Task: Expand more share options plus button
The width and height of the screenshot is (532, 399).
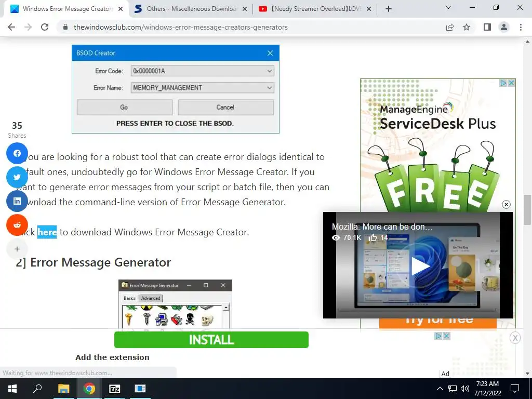Action: tap(17, 249)
